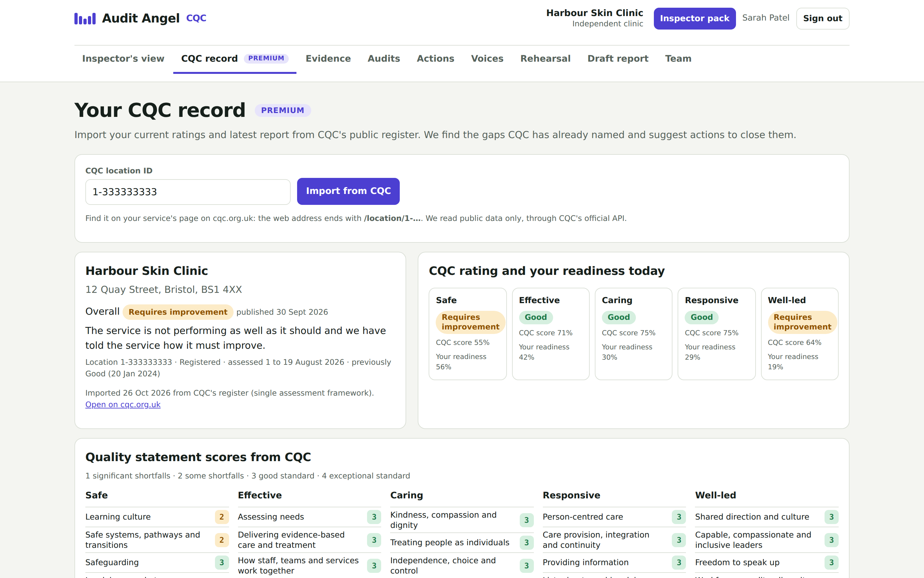
Task: Click the Import from CQC button
Action: 348,191
